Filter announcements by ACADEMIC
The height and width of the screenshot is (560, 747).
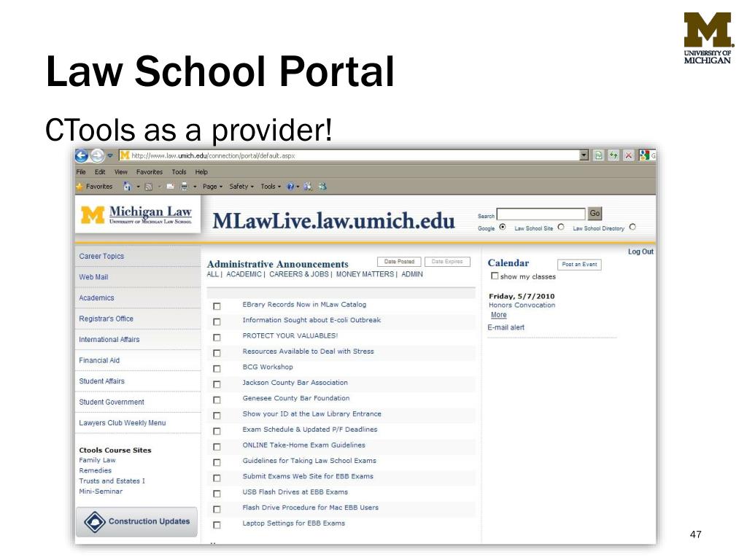point(244,274)
